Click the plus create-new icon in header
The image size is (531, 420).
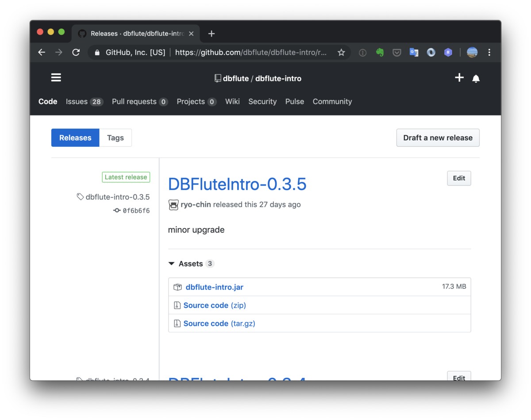459,78
